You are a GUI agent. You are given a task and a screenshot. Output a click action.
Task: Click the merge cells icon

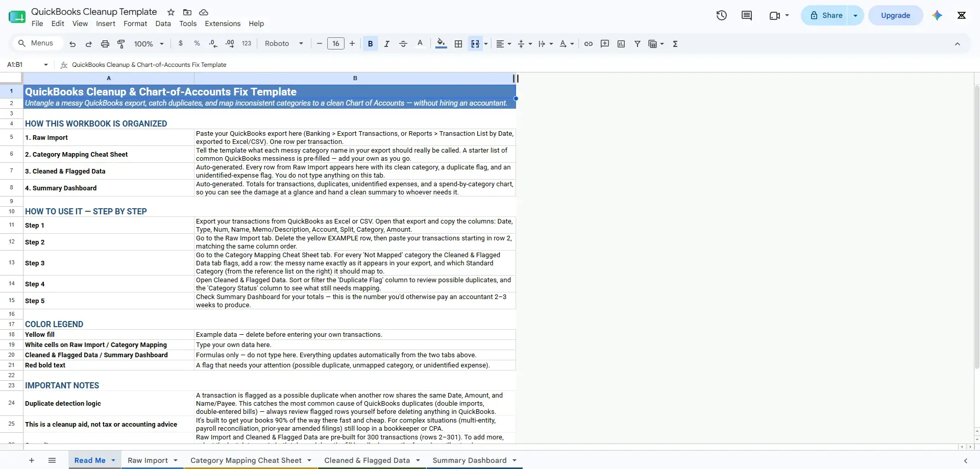pos(475,44)
